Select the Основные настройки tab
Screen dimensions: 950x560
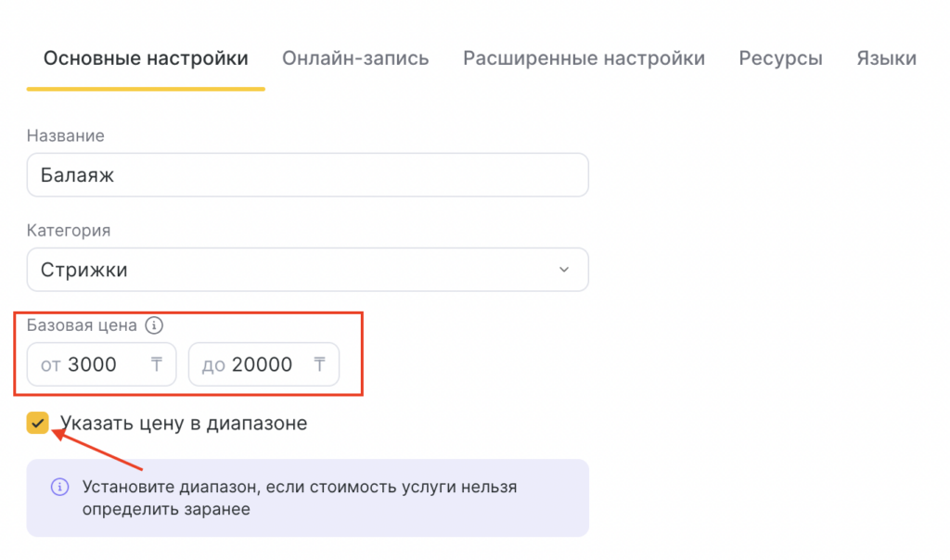[146, 58]
